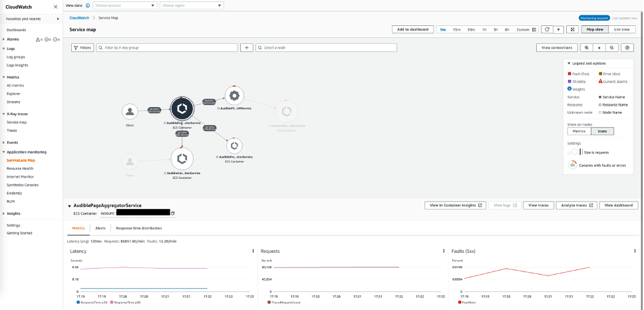644x310 pixels.
Task: Collapse the AudiblePageAggregatorService details panel
Action: click(69, 206)
